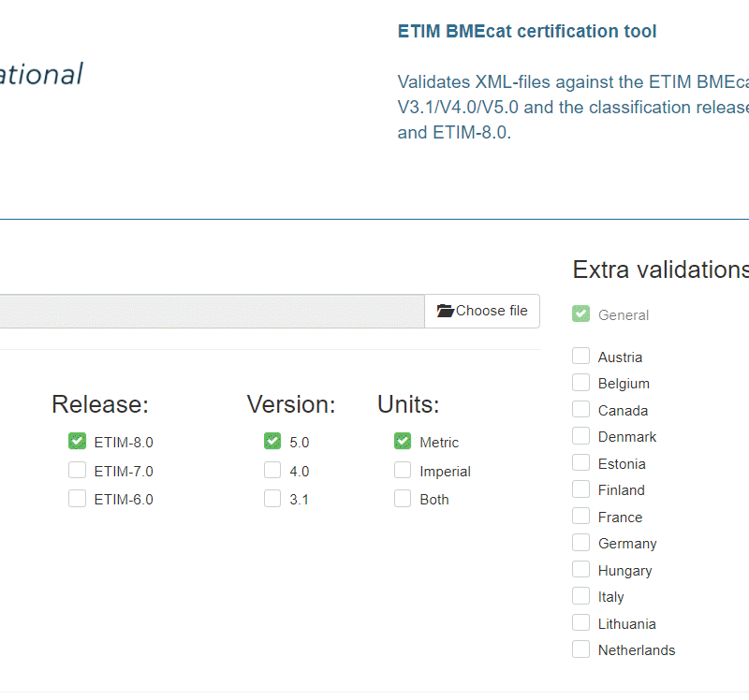The height and width of the screenshot is (700, 749).
Task: Uncheck the ETIM-8.0 release checkbox
Action: point(77,442)
